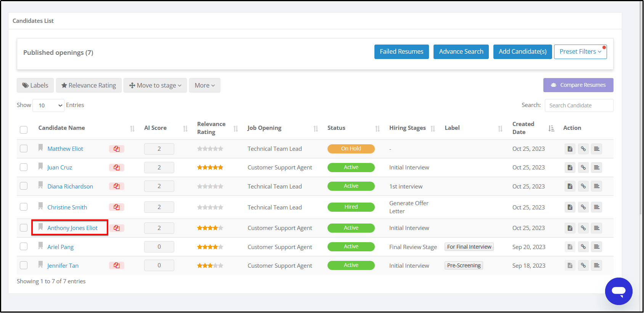Viewport: 644px width, 313px height.
Task: Open Juan Cruz candidate link
Action: (x=59, y=168)
